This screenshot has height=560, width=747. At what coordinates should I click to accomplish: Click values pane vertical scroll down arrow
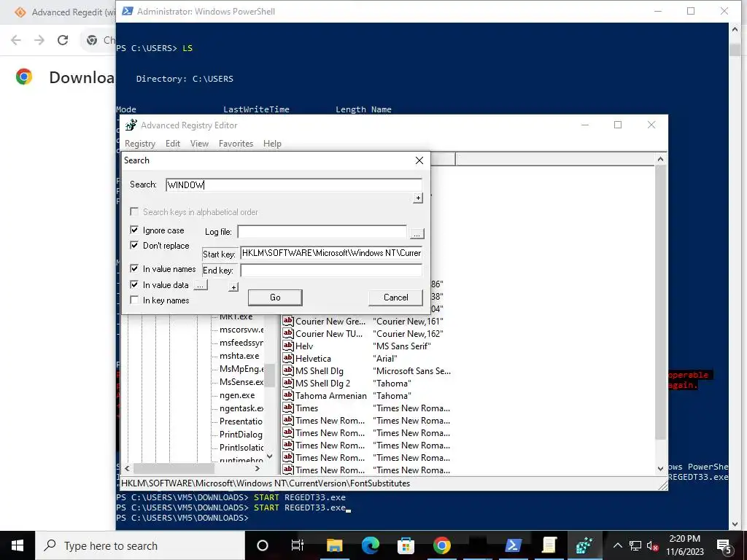[660, 468]
